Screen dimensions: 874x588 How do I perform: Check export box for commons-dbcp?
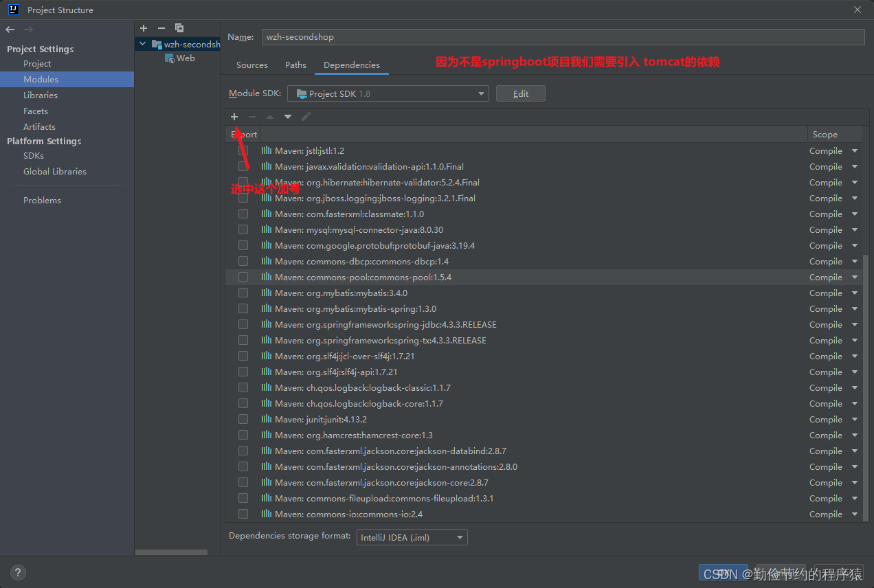click(x=243, y=261)
